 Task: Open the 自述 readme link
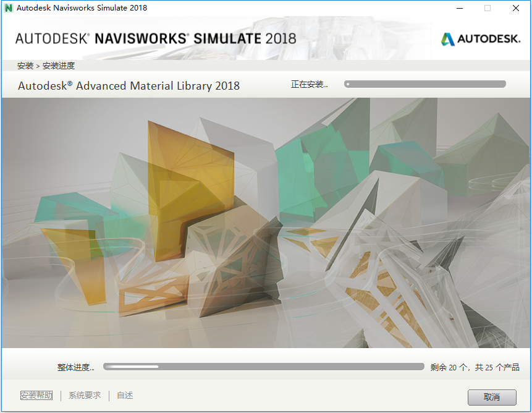pos(125,395)
